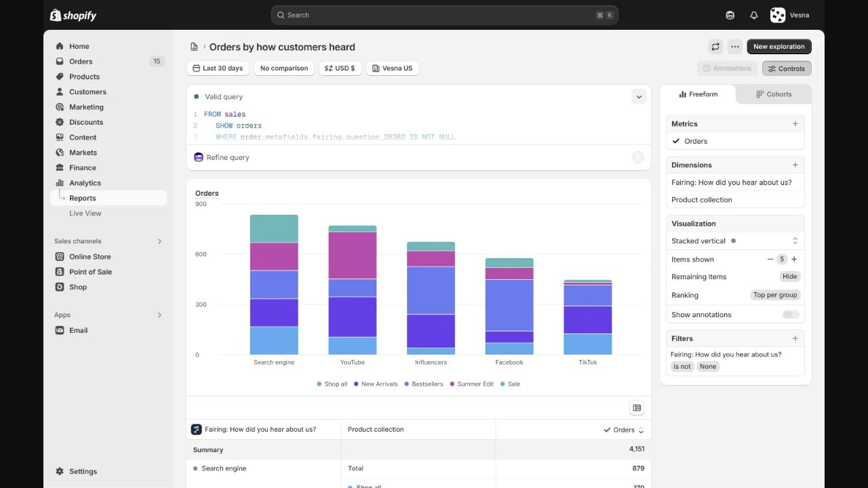Toggle the Controls panel button
This screenshot has height=488, width=868.
click(787, 68)
